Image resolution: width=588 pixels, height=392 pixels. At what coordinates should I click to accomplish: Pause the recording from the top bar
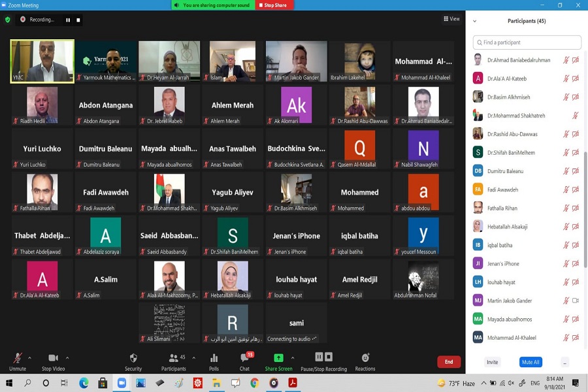68,20
